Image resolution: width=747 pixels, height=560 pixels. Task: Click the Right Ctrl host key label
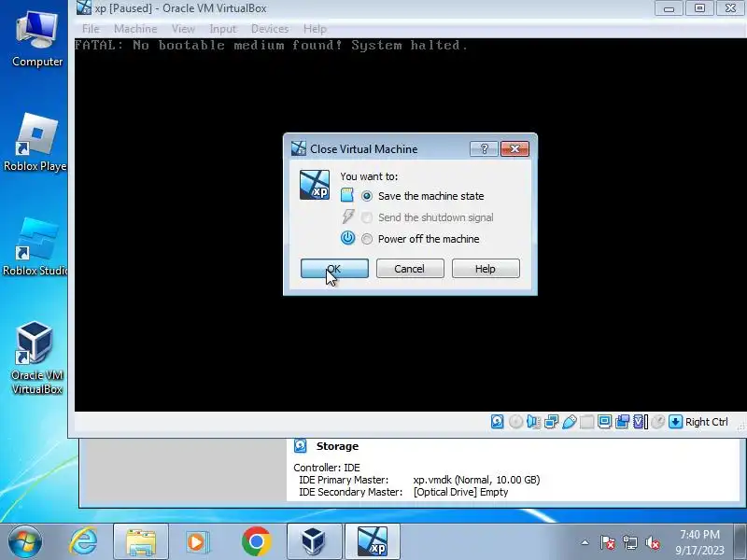click(x=707, y=422)
